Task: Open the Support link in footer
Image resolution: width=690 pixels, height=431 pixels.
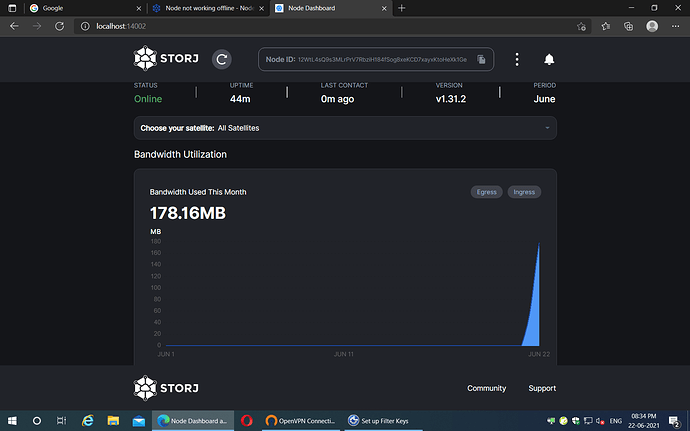Action: click(542, 388)
